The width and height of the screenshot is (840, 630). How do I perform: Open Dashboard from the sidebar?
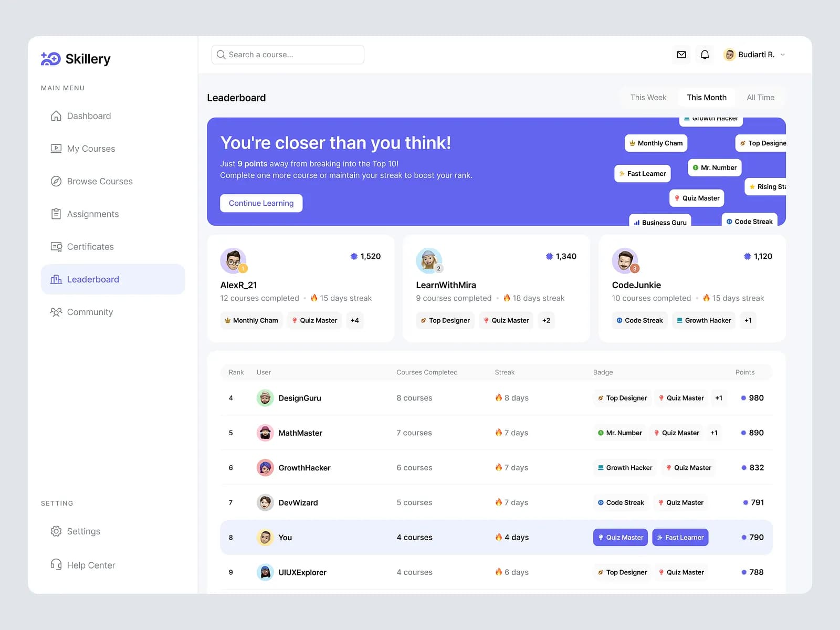pyautogui.click(x=89, y=116)
